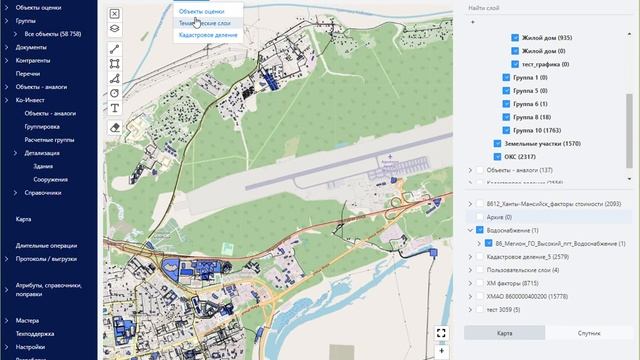This screenshot has height=360, width=640.
Task: Open Сооружения under Детализация
Action: [x=51, y=180]
